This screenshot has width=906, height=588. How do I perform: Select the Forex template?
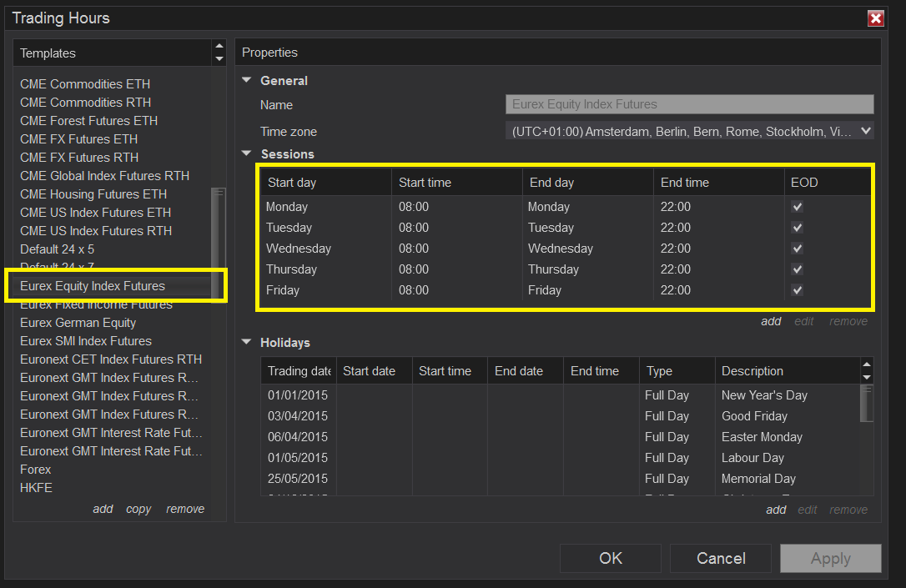113,470
